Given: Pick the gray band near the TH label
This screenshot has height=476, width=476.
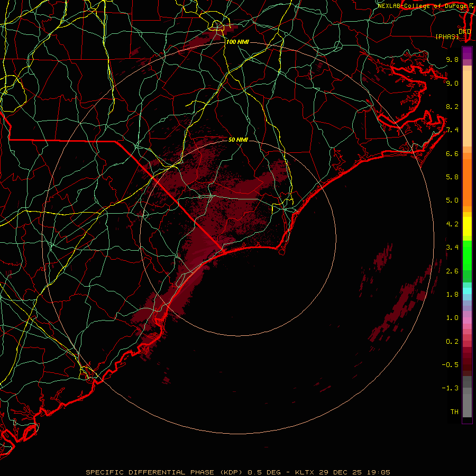Looking at the screenshot, I should click(467, 406).
